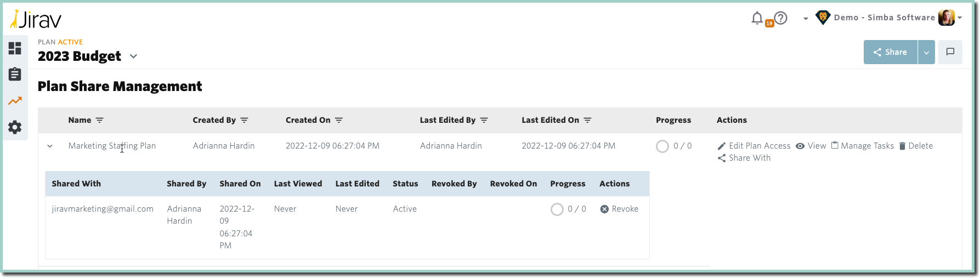Open the settings gear in sidebar
Viewport: 980px width, 278px height.
15,127
